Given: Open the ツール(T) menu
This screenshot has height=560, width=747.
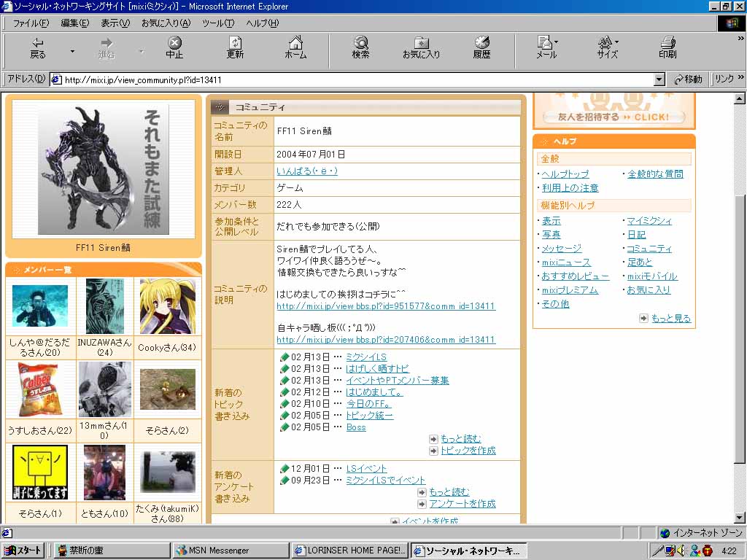Looking at the screenshot, I should [x=217, y=23].
